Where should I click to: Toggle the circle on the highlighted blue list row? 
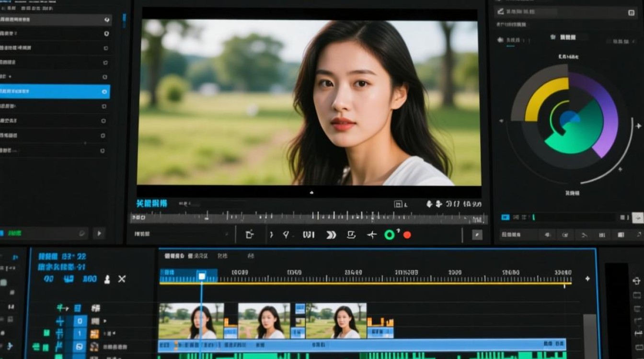tap(104, 91)
